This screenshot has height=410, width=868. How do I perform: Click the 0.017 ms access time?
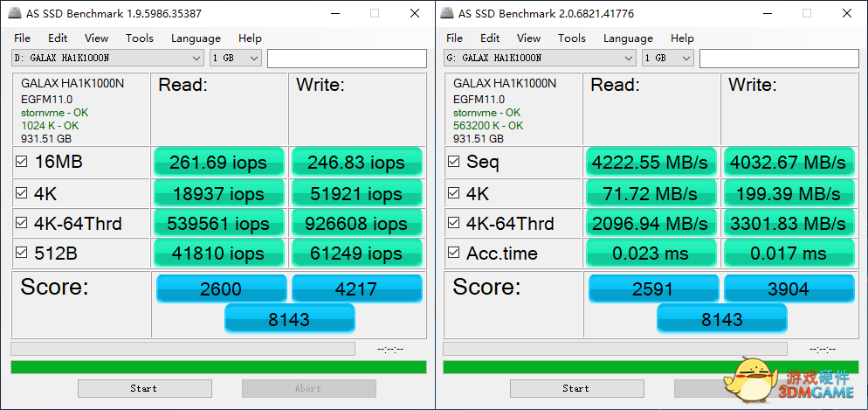coord(789,254)
